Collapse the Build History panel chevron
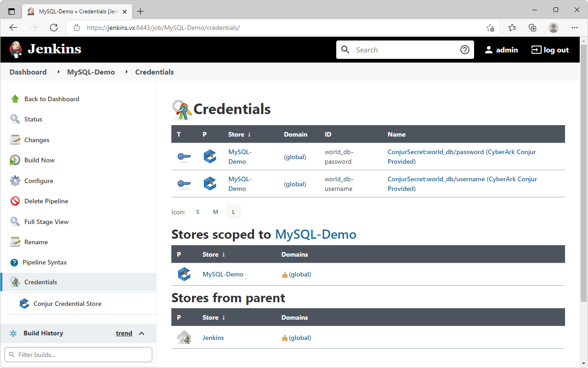The width and height of the screenshot is (588, 368). coord(141,333)
